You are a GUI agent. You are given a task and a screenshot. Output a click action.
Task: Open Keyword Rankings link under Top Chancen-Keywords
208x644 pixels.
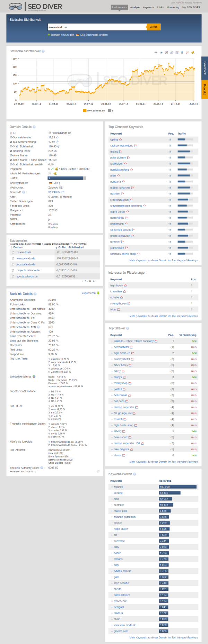click(188, 260)
